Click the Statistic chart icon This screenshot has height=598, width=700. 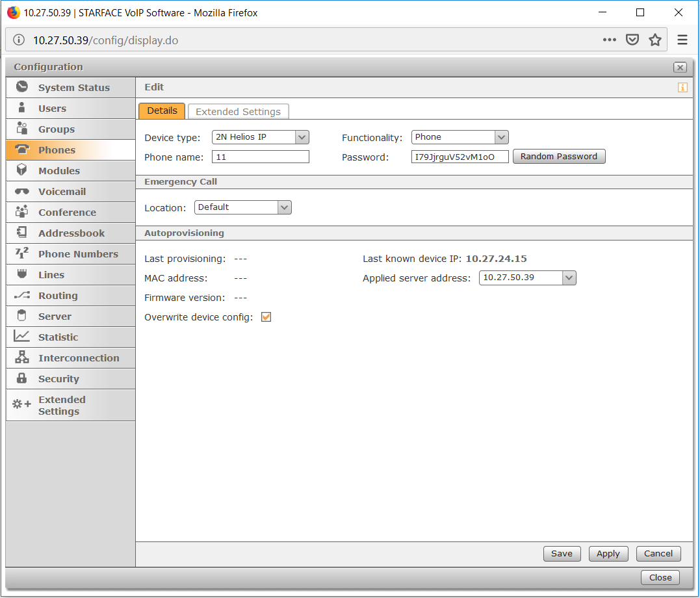[x=22, y=337]
